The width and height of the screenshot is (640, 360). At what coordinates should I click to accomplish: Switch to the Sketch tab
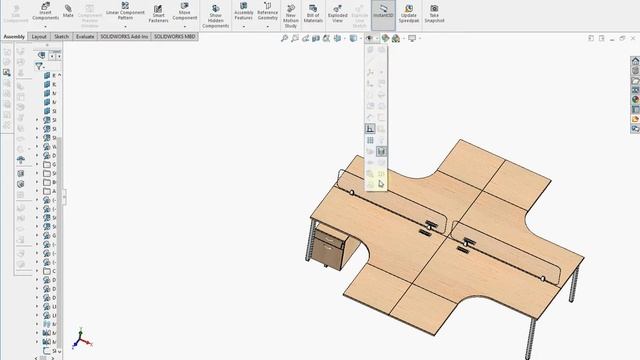[x=62, y=37]
